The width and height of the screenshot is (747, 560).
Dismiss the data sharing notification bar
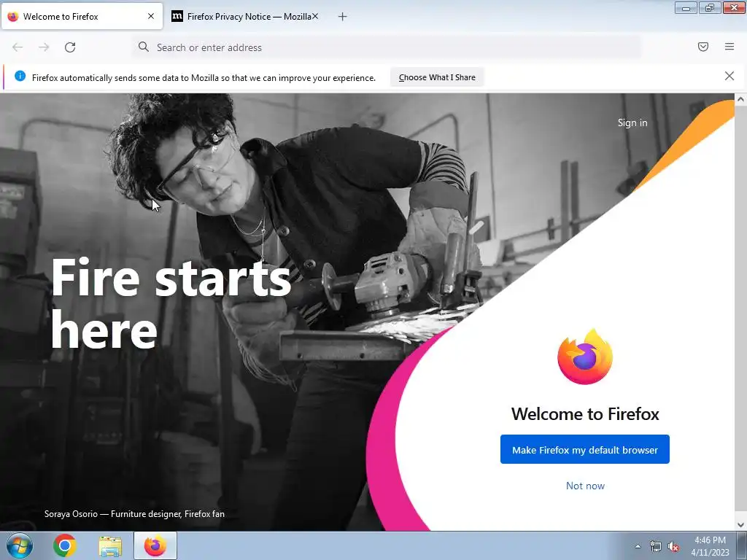729,76
